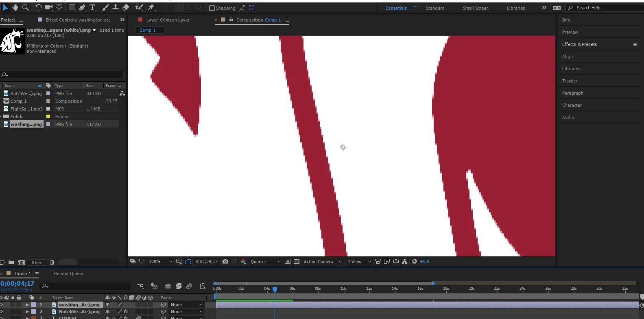Expand layer 2 ButchVe...ite).png properties

coord(27,312)
